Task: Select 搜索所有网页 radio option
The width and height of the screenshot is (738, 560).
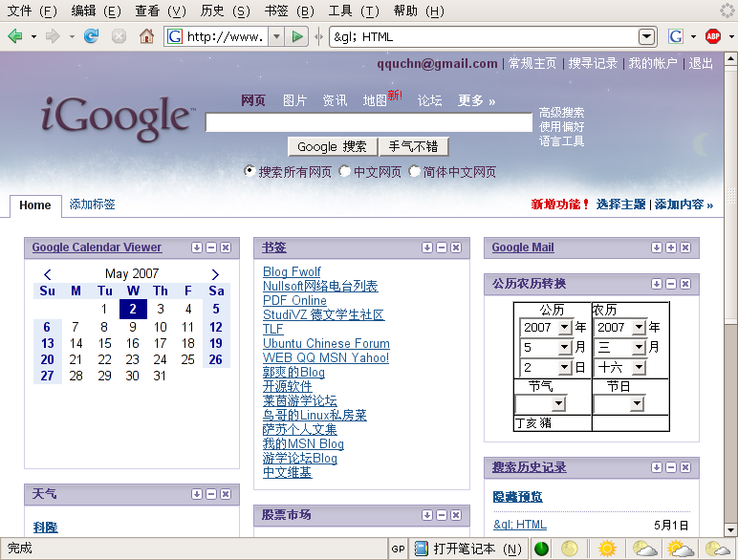Action: pyautogui.click(x=250, y=171)
